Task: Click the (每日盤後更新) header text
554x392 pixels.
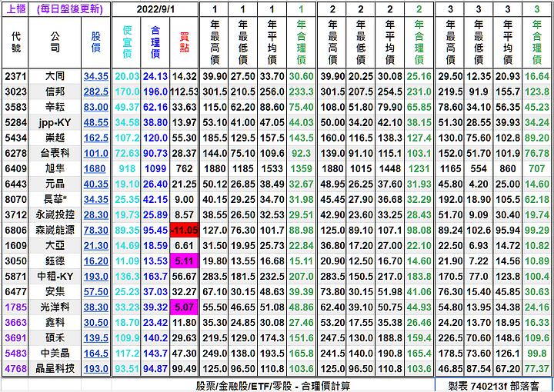Action: 69,9
